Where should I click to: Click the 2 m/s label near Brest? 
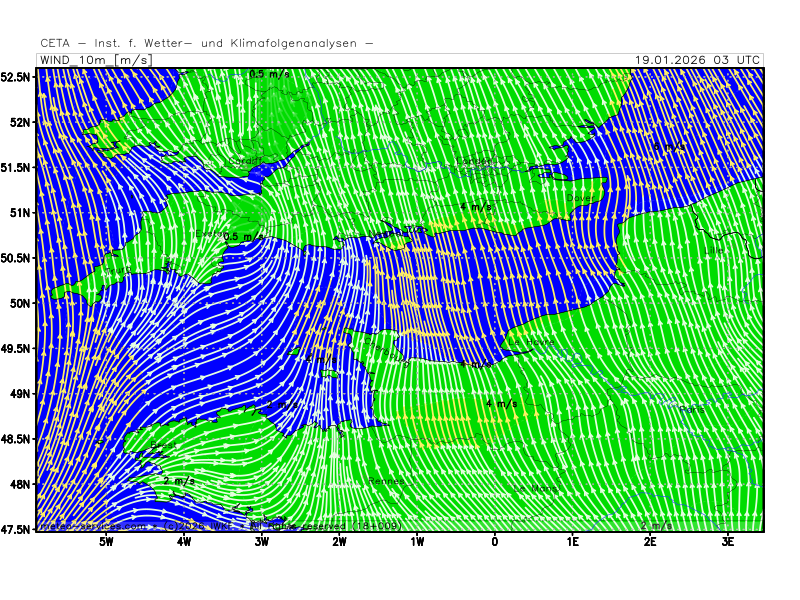pos(179,481)
